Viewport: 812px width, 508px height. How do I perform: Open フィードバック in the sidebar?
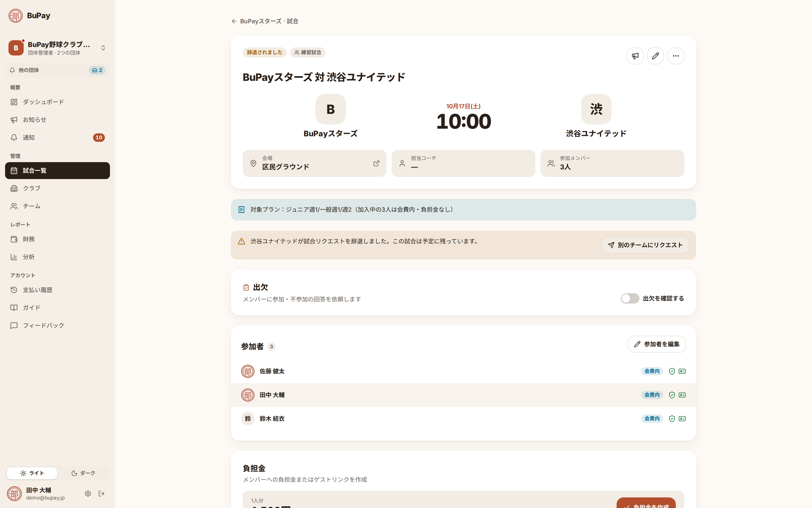[57, 326]
